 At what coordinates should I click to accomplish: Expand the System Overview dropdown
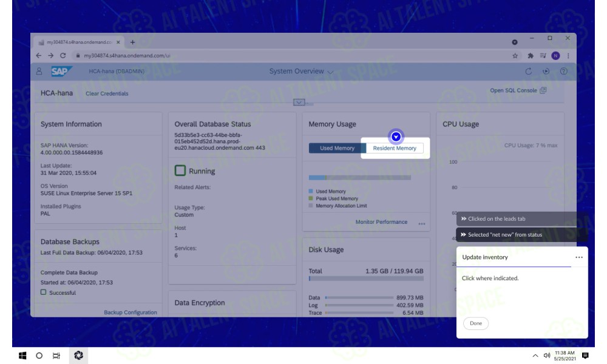pos(330,72)
